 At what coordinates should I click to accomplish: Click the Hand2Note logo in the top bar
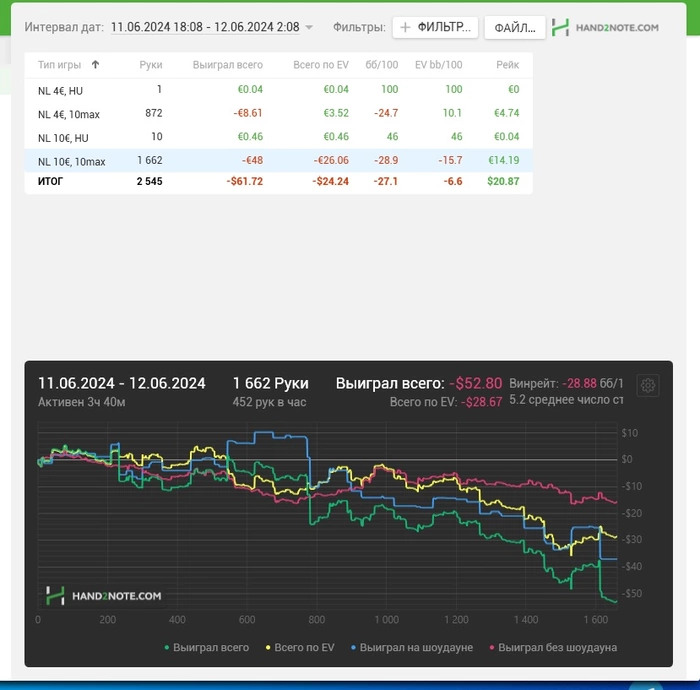(x=605, y=28)
